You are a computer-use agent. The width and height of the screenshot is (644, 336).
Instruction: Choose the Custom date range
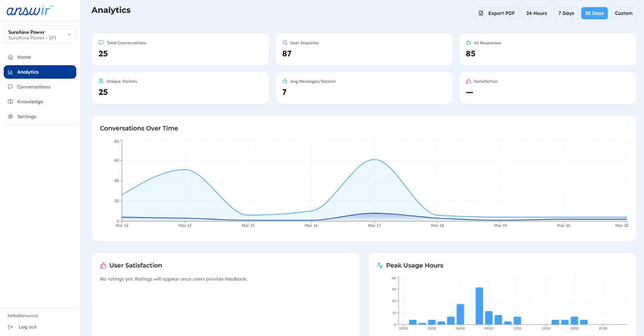click(623, 13)
